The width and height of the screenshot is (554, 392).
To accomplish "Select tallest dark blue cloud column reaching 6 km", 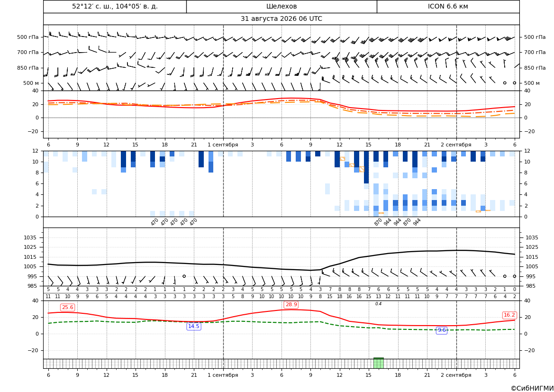I will tap(366, 167).
